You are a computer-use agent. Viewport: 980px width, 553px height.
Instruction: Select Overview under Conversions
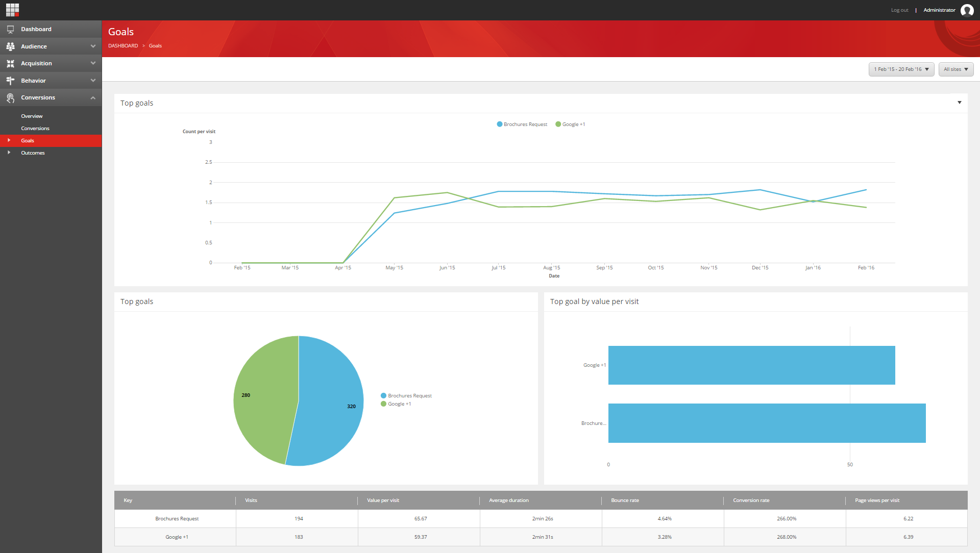coord(32,116)
